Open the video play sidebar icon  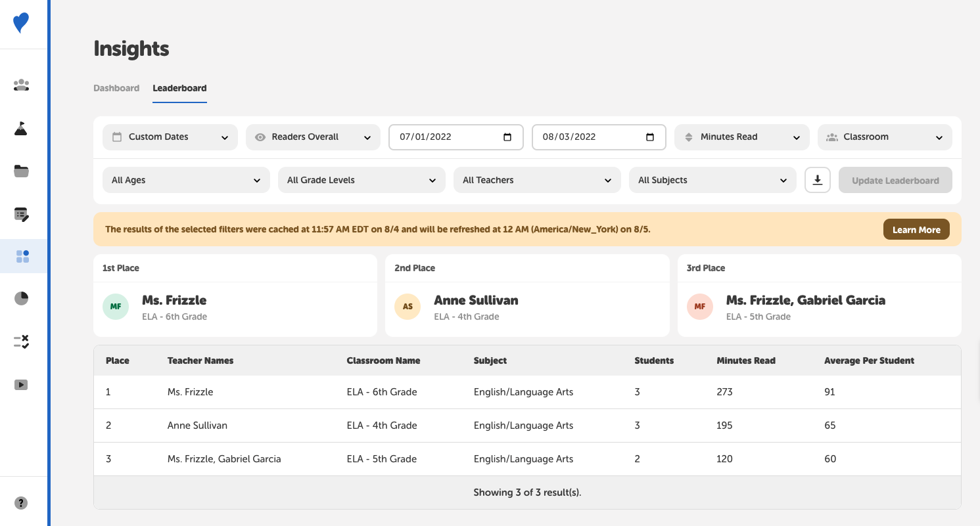pyautogui.click(x=21, y=385)
